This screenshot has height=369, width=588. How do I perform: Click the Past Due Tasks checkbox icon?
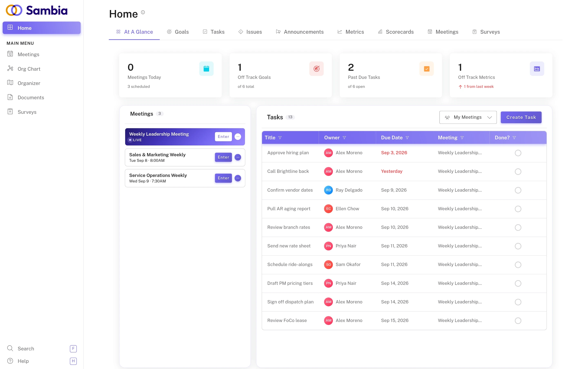pos(427,69)
